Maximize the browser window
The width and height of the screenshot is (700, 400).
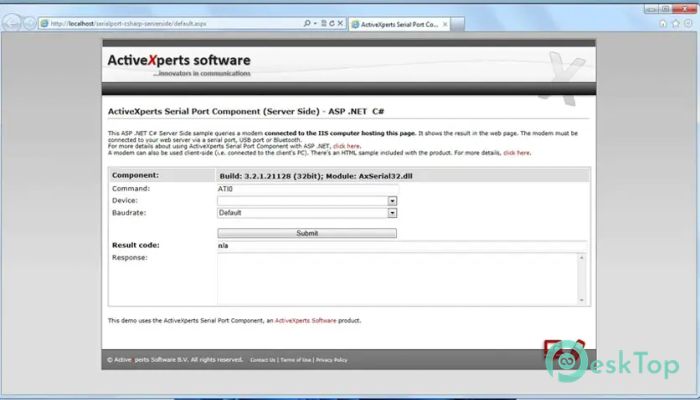point(665,9)
